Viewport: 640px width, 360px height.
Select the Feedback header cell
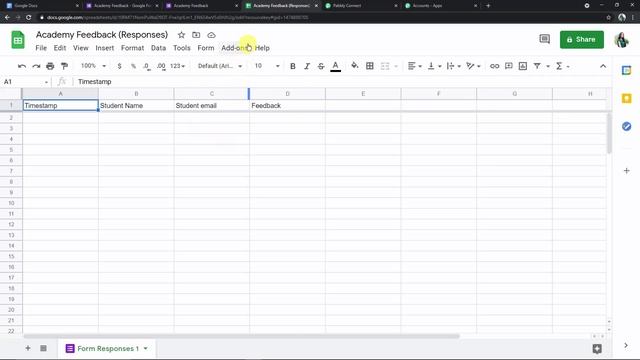tap(287, 105)
